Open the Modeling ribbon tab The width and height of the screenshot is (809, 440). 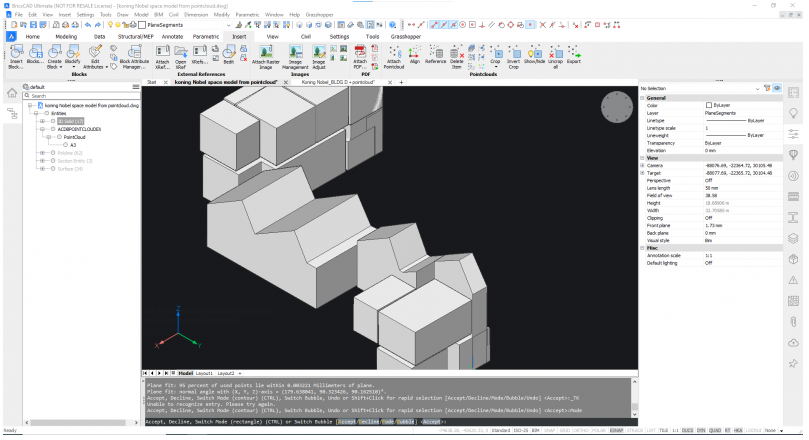pos(66,37)
